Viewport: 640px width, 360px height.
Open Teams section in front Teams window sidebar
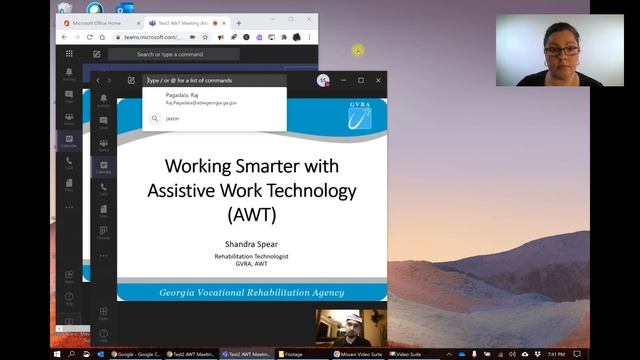(104, 144)
